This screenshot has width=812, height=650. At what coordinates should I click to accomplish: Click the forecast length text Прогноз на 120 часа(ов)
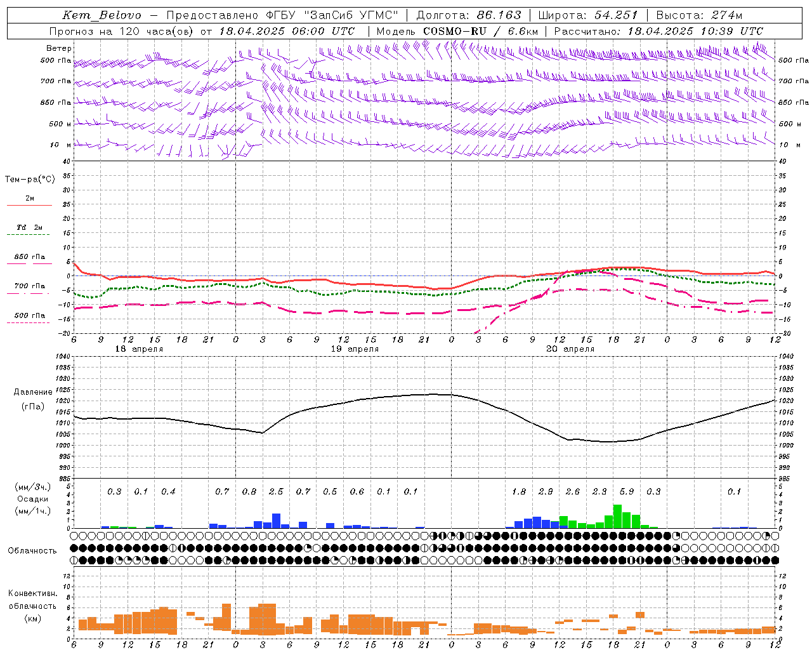pyautogui.click(x=122, y=31)
